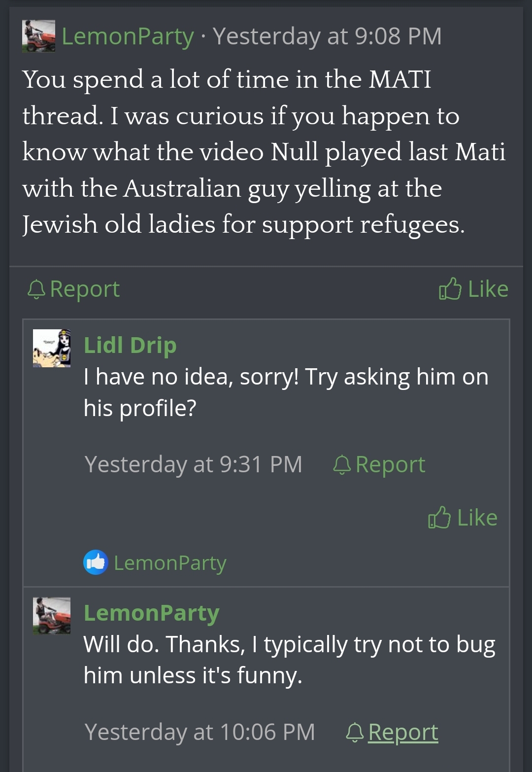Screen dimensions: 532x772
Task: Open LemonParty's name in the reactions list
Action: click(x=170, y=563)
